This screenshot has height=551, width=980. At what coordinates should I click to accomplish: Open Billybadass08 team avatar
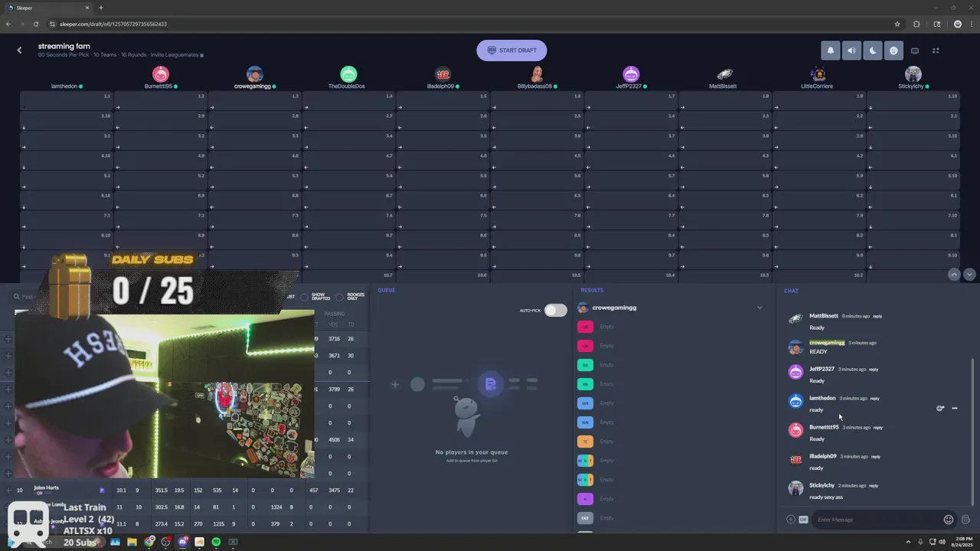[x=537, y=74]
